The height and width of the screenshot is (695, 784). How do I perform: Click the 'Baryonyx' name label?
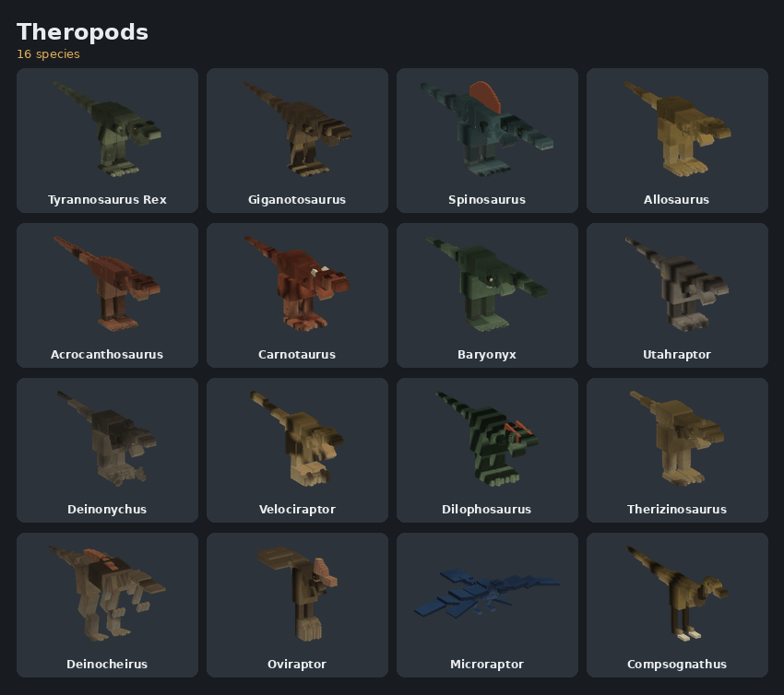tap(487, 355)
